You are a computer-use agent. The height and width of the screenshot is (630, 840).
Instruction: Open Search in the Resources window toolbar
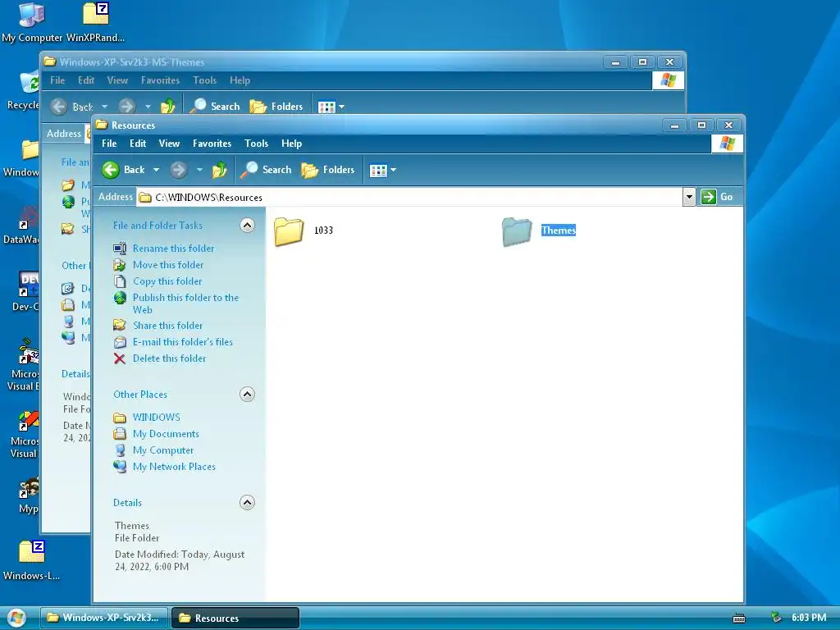265,170
